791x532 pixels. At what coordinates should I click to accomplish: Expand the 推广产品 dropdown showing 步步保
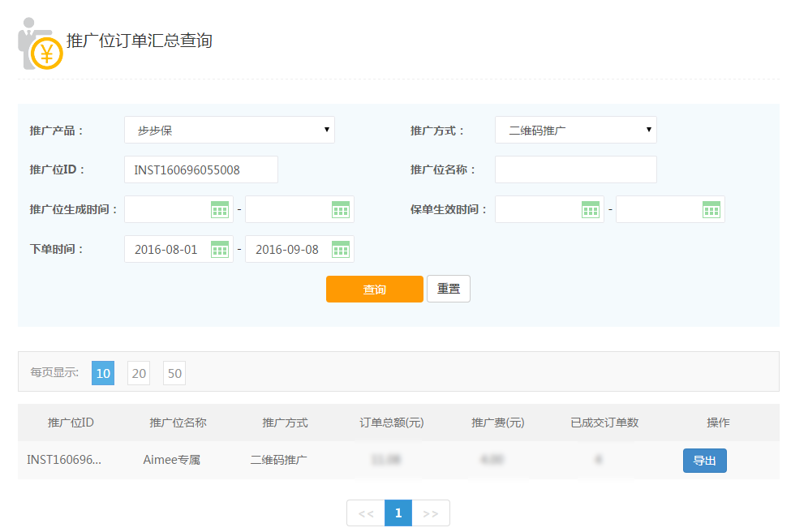point(230,130)
